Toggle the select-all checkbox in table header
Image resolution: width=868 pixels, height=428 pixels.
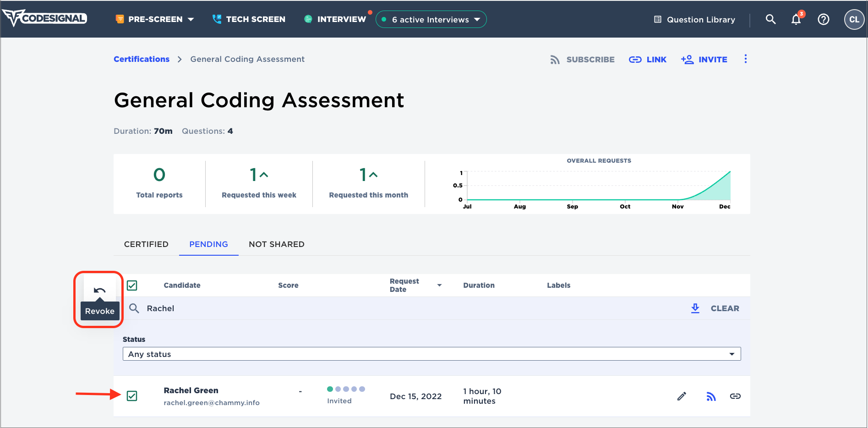tap(132, 285)
